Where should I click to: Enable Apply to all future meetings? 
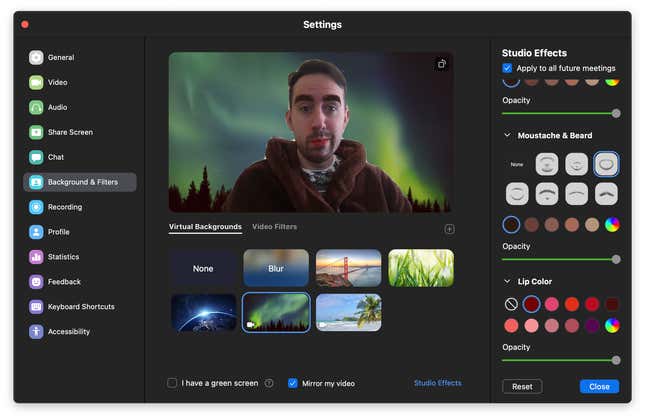pyautogui.click(x=507, y=68)
